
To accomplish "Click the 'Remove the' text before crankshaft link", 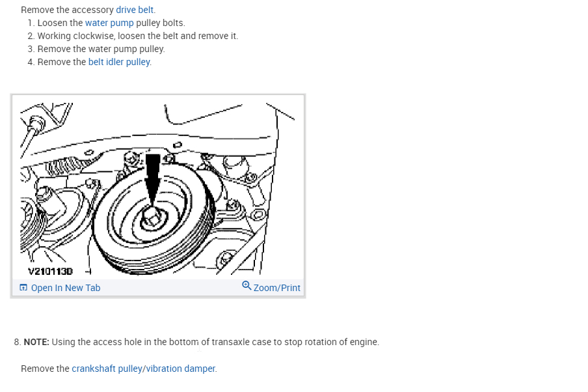I will point(45,369).
